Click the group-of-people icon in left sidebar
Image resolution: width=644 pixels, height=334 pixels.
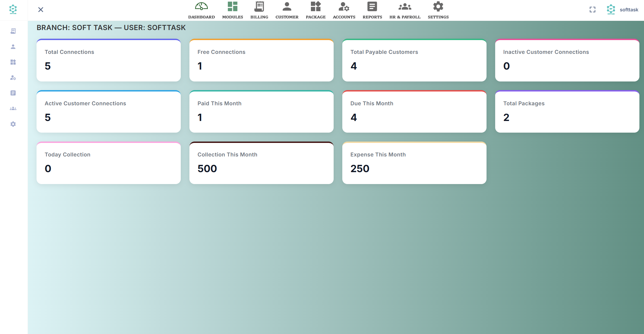click(x=13, y=108)
